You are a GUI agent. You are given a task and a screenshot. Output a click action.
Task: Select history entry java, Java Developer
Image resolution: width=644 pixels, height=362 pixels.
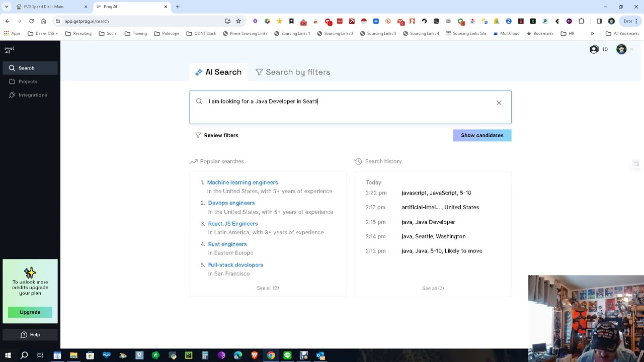point(428,222)
